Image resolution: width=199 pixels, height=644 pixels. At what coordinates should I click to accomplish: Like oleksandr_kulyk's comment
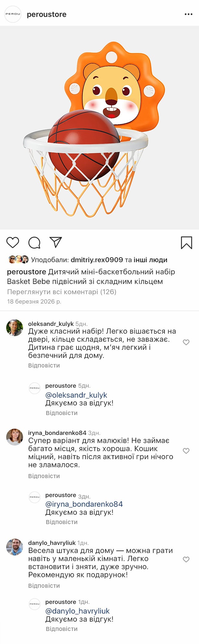pos(186,342)
